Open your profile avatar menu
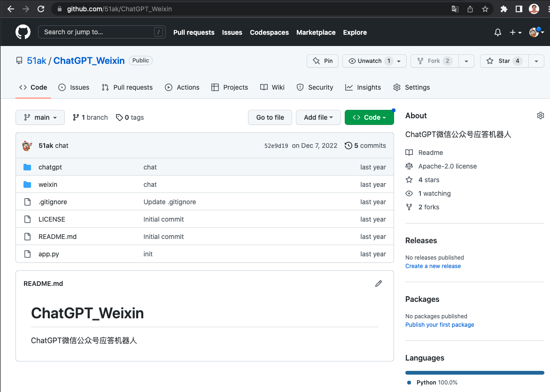The image size is (550, 392). point(535,32)
